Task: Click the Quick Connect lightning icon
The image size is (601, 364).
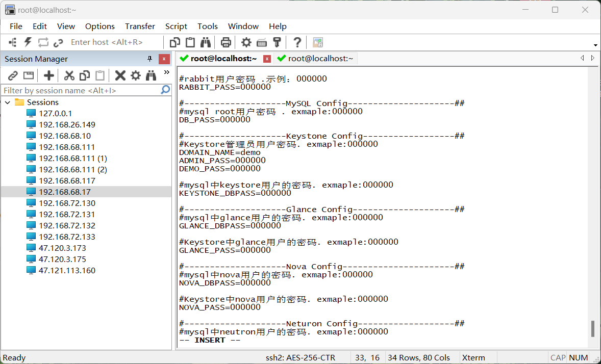Action: tap(28, 42)
